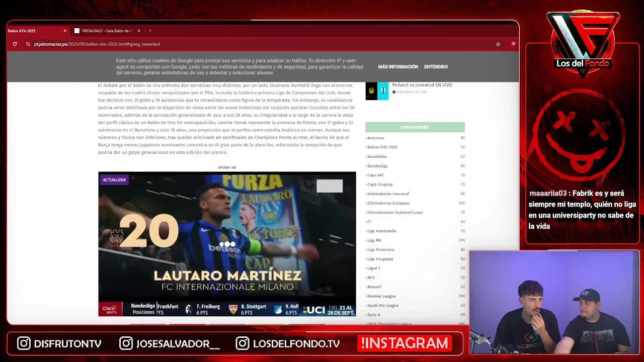Open the browser profile avatar icon
Viewport: 644px width, 362px height.
pos(513,44)
